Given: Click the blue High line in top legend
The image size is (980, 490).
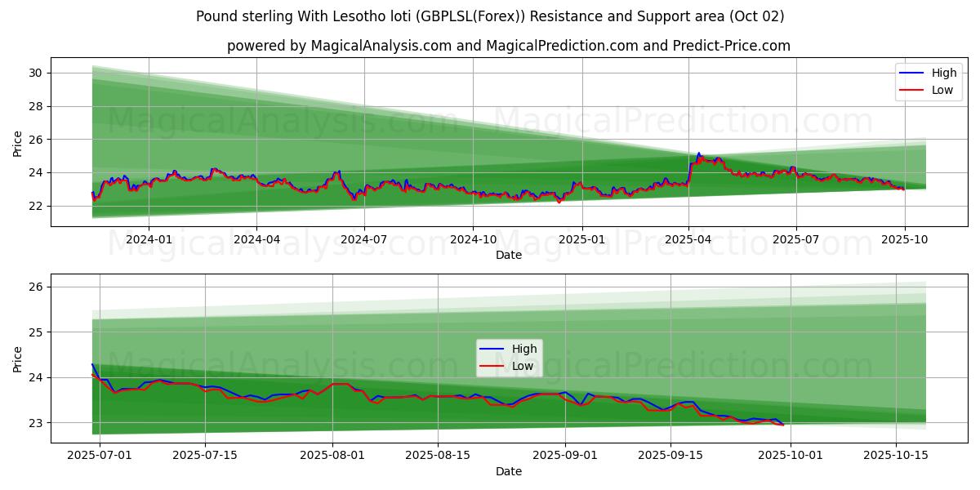Looking at the screenshot, I should click(x=913, y=73).
